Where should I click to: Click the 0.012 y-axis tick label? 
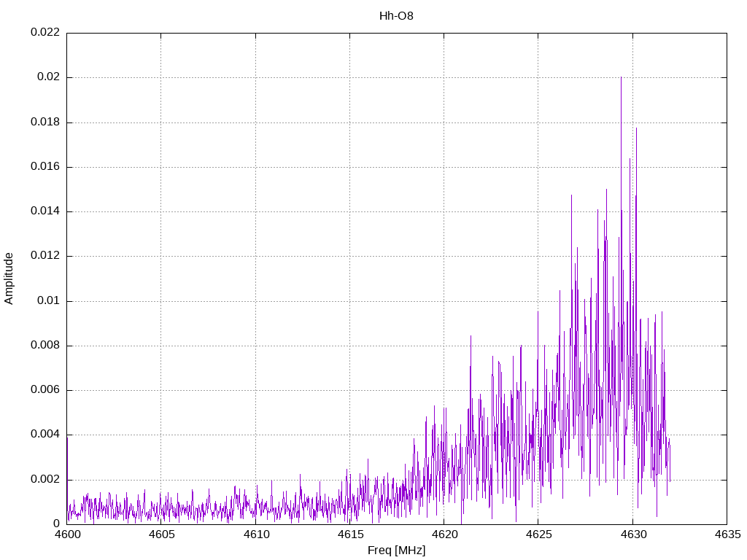(45, 256)
